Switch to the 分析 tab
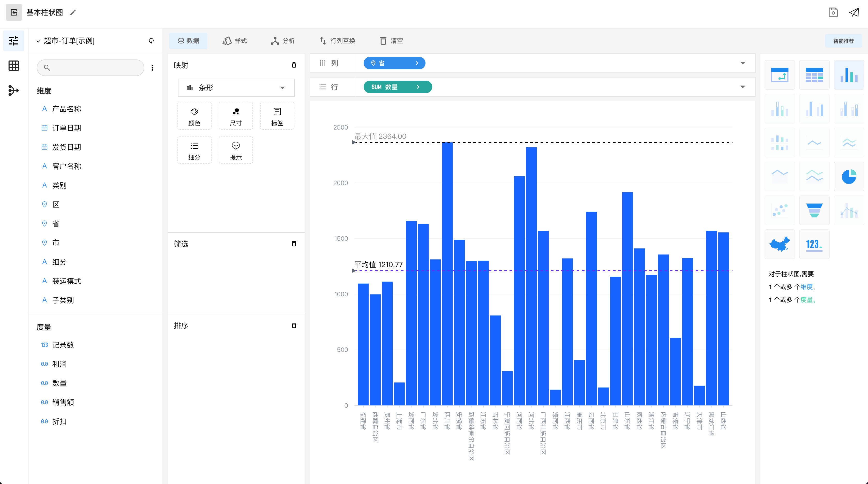Viewport: 868px width, 484px height. tap(282, 41)
